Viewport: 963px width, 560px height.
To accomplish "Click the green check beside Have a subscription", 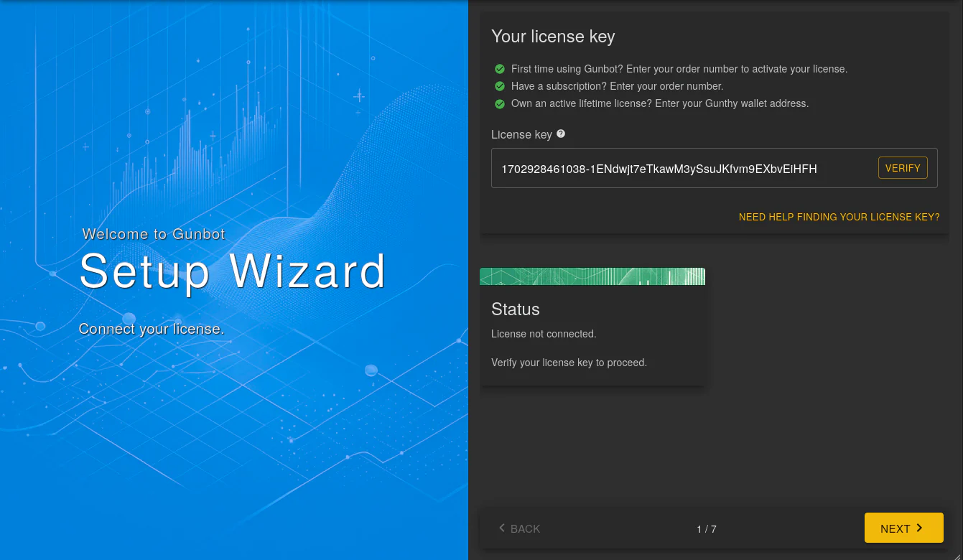I will tap(500, 86).
